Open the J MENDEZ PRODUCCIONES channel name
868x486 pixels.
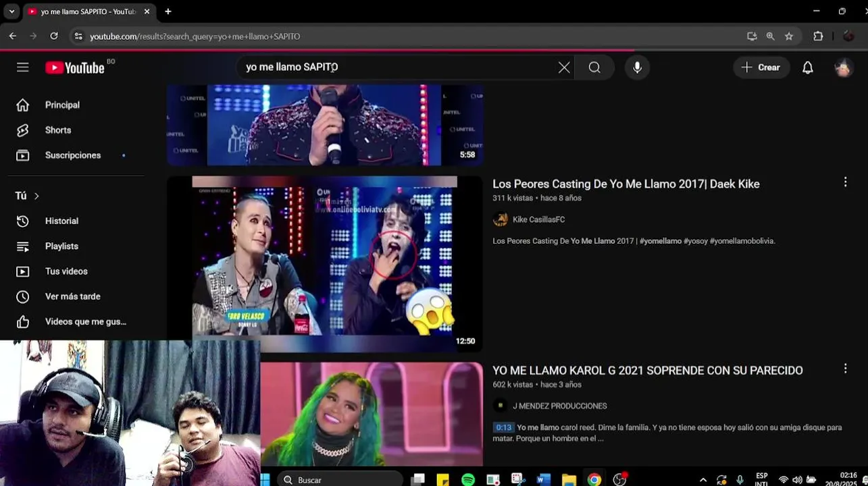tap(560, 406)
